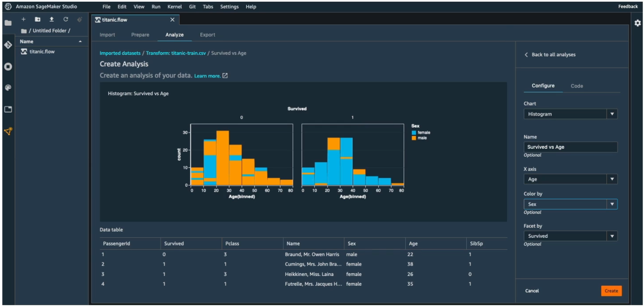Click the Feedback button
The width and height of the screenshot is (644, 307).
(628, 7)
